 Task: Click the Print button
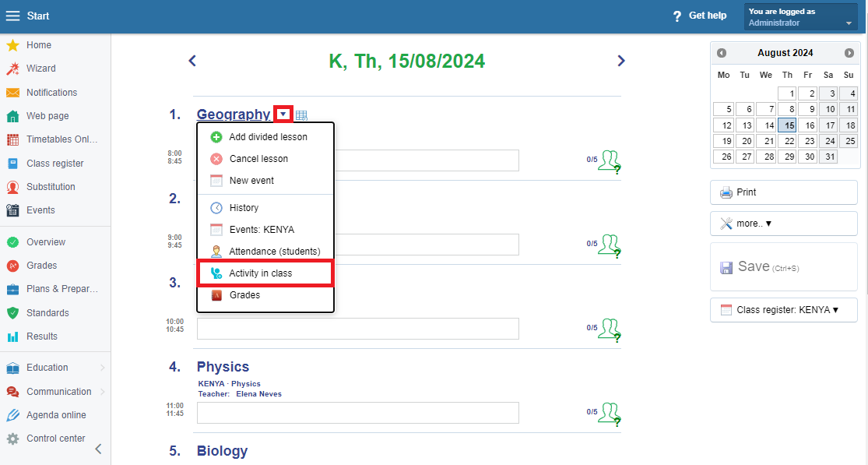tap(783, 192)
